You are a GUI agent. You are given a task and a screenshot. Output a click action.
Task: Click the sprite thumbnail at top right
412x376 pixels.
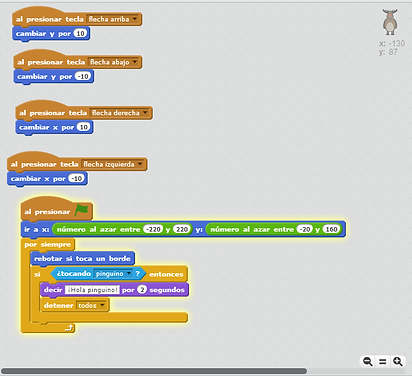pos(390,22)
